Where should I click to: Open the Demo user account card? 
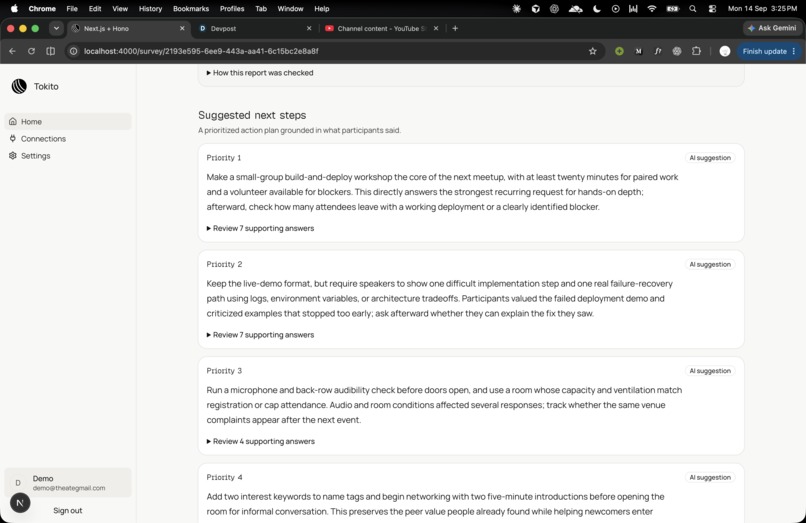(68, 482)
